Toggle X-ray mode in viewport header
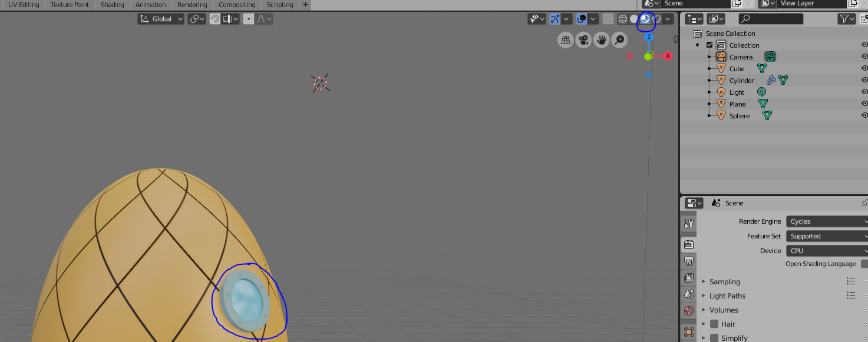 coord(608,19)
